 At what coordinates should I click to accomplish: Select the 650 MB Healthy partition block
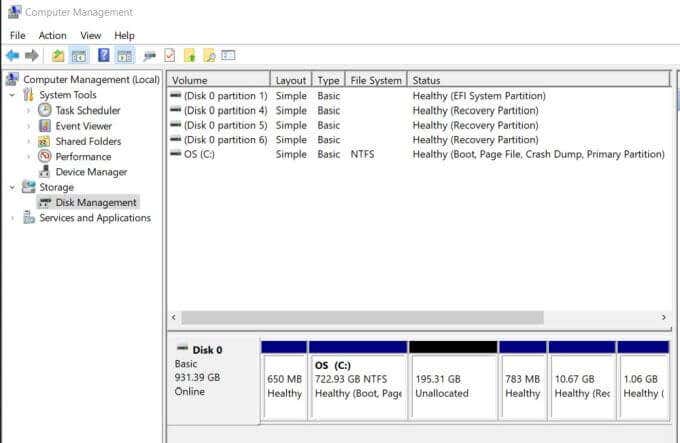coord(284,381)
